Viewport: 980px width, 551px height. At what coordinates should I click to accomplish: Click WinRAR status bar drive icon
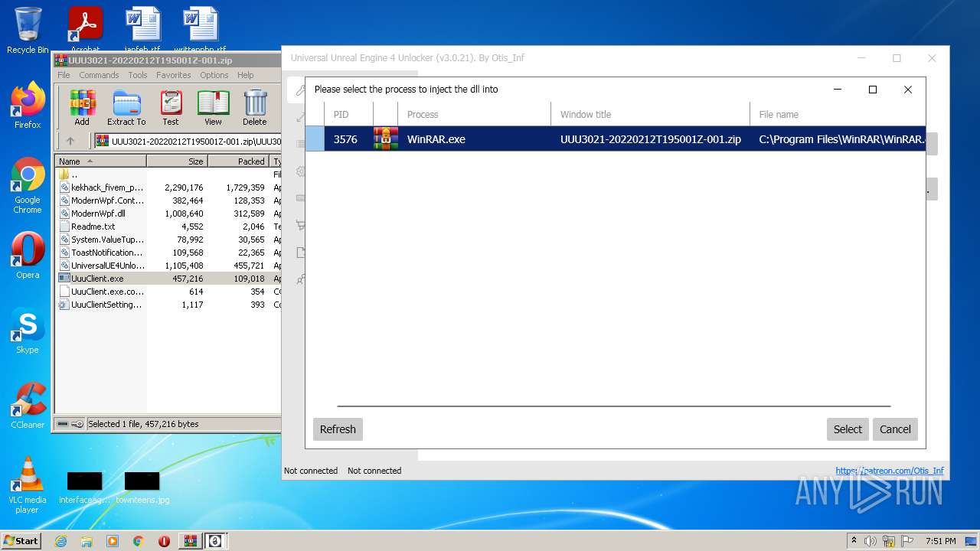pyautogui.click(x=63, y=424)
